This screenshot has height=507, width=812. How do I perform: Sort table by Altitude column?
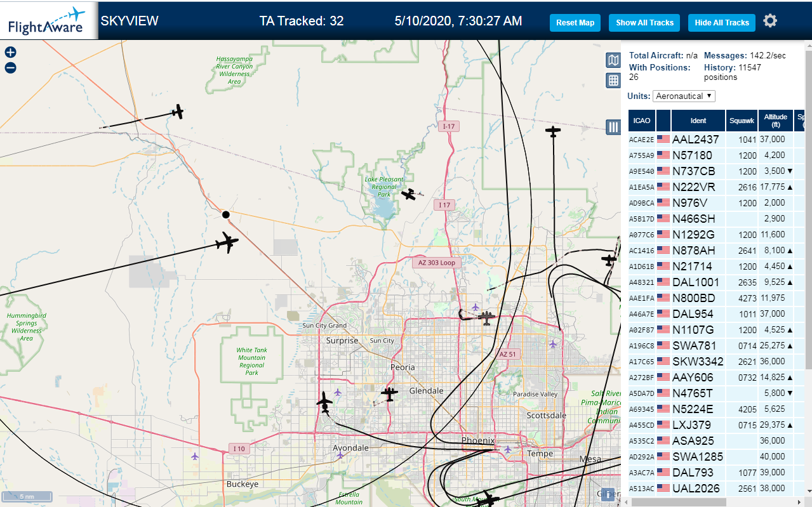776,121
